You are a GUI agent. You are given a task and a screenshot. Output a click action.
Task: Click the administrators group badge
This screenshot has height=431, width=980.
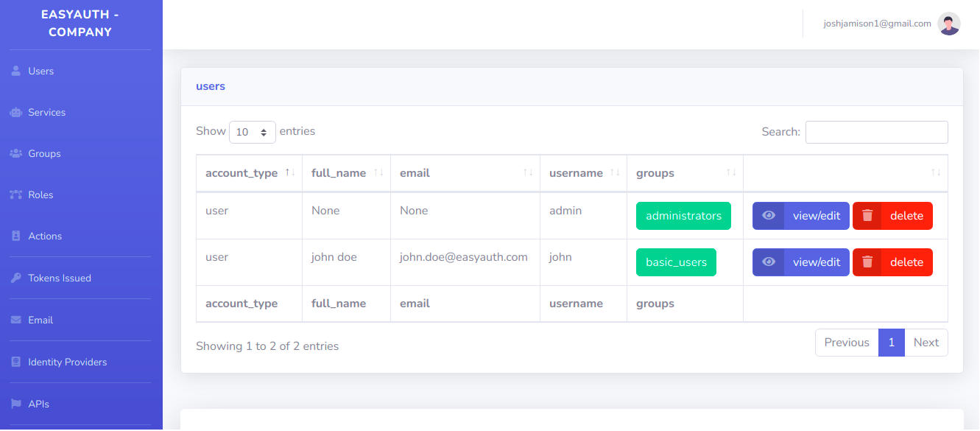click(683, 216)
